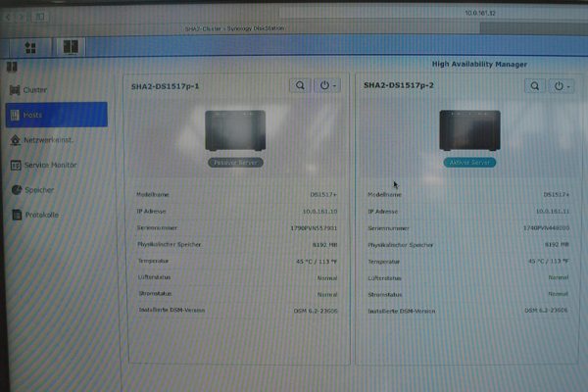This screenshot has width=588, height=392.
Task: Open the Speicher section
Action: pos(56,190)
